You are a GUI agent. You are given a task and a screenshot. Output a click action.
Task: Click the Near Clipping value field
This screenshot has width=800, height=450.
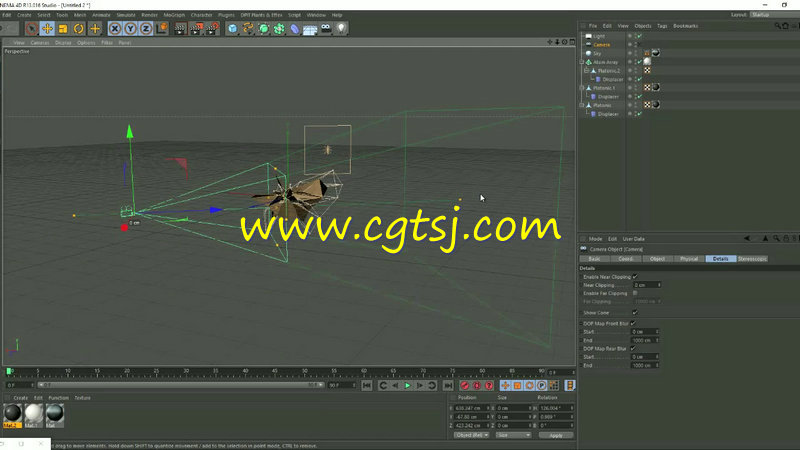647,285
